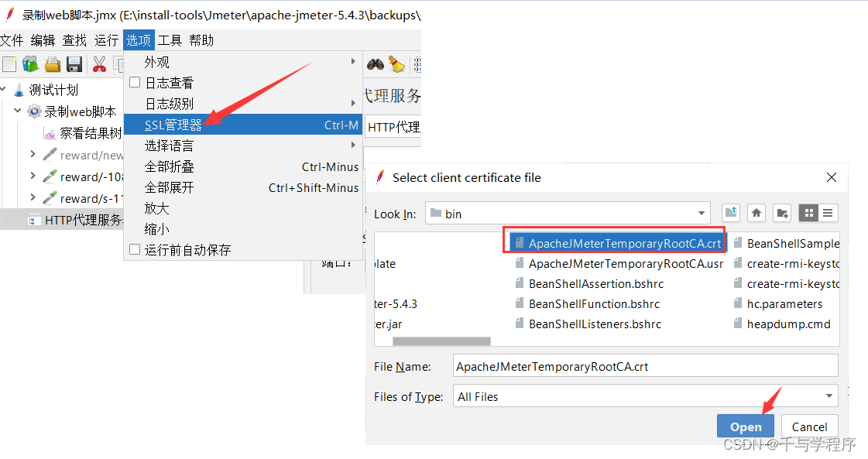The height and width of the screenshot is (459, 868).
Task: Select SSL管理器 menu item
Action: (x=243, y=125)
